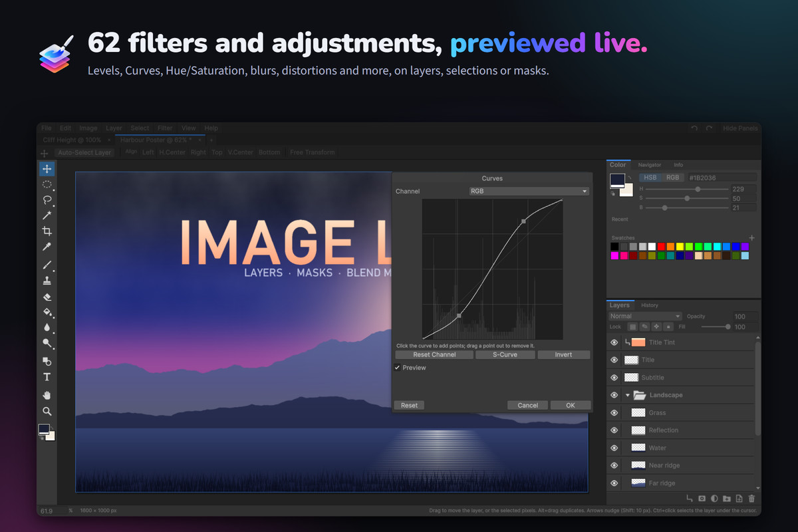Hide the Reflection layer
The height and width of the screenshot is (532, 798).
click(614, 430)
